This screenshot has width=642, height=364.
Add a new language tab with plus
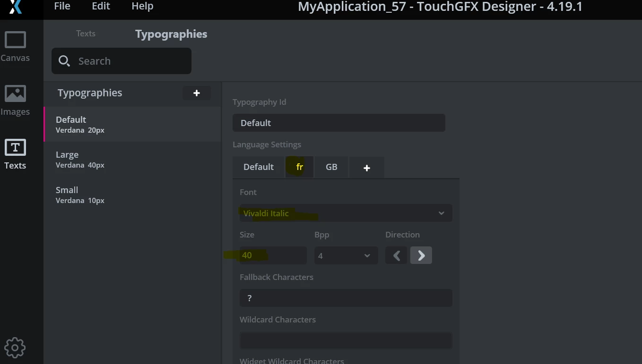click(366, 168)
